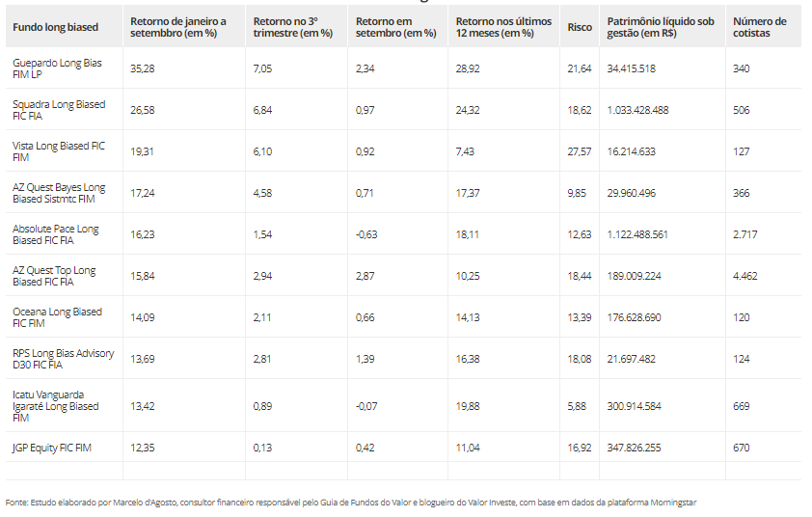Click the Oceana Long Biased FIC FIM fund name
The width and height of the screenshot is (812, 517).
tap(57, 317)
